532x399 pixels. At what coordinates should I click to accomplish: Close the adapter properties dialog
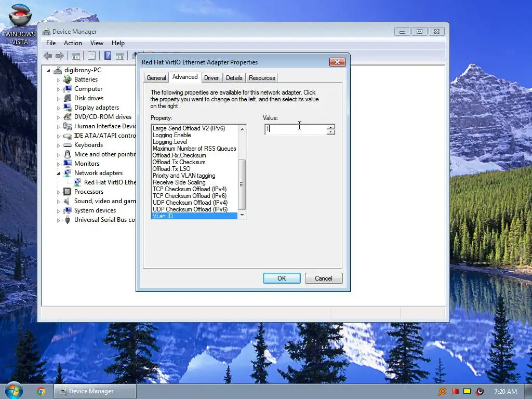click(x=337, y=62)
